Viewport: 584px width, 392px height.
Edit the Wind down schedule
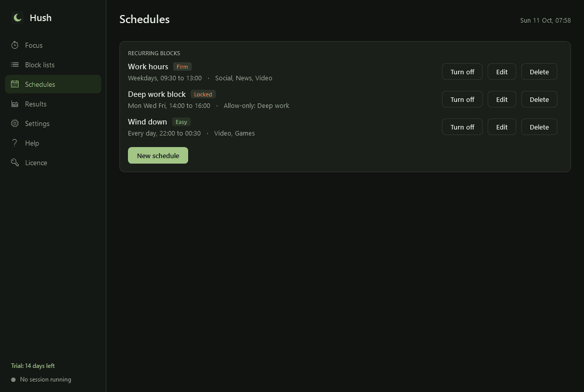[x=502, y=127]
